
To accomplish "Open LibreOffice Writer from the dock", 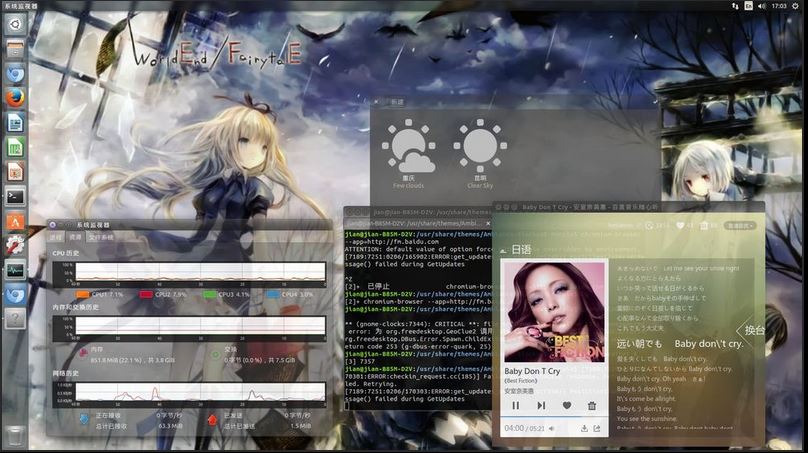I will tap(15, 123).
